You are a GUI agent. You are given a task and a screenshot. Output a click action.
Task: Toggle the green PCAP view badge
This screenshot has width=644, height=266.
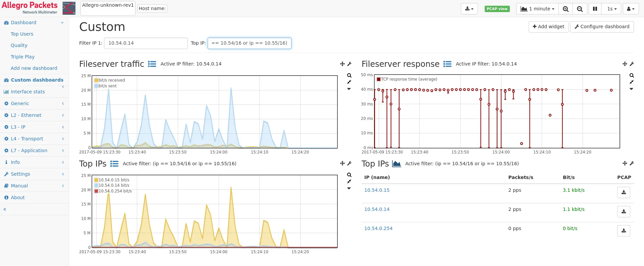click(497, 9)
